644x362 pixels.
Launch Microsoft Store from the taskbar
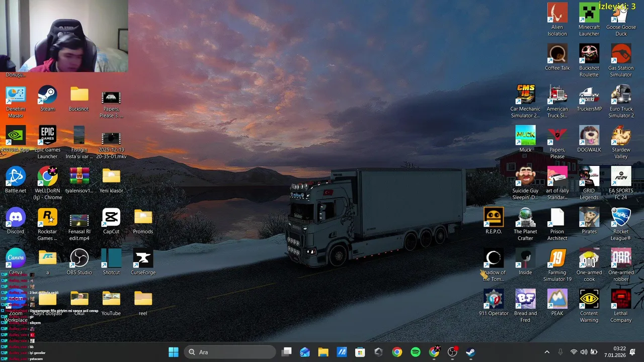coord(360,352)
